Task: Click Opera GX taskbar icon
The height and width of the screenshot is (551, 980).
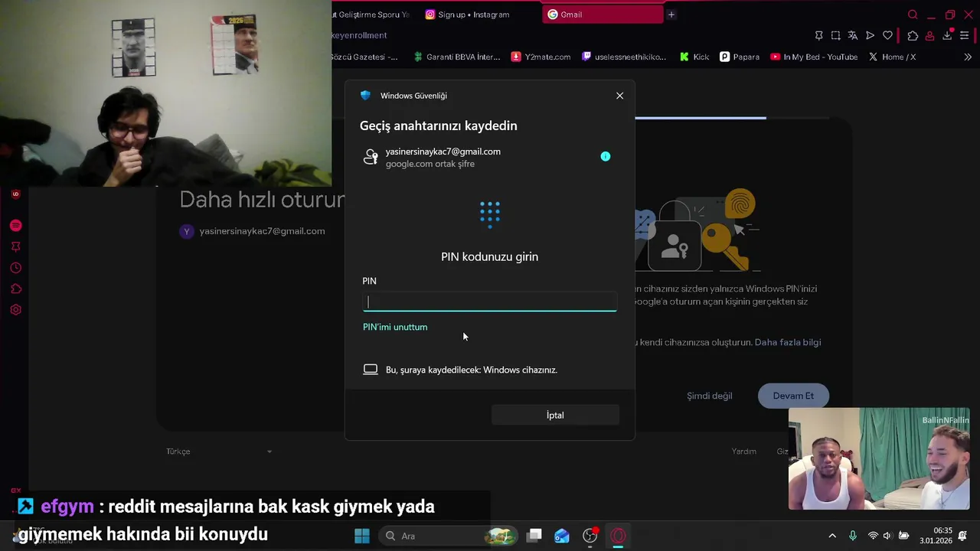Action: point(618,536)
